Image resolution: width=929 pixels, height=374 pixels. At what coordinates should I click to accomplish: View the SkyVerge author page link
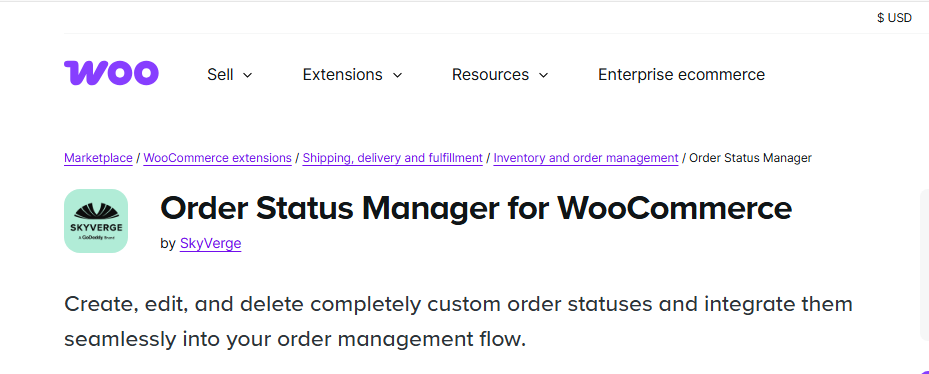click(210, 244)
